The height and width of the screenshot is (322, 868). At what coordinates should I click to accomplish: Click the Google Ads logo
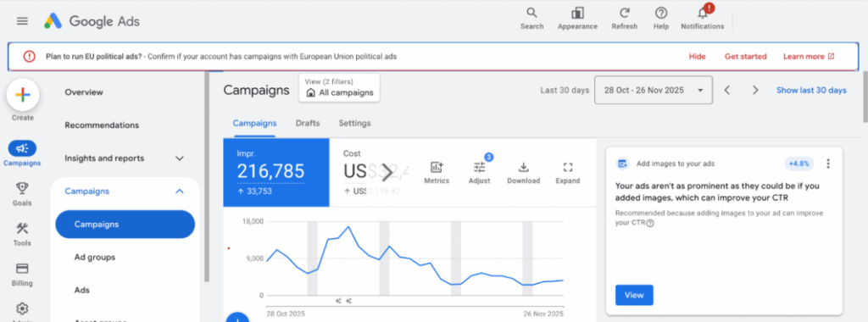(92, 21)
